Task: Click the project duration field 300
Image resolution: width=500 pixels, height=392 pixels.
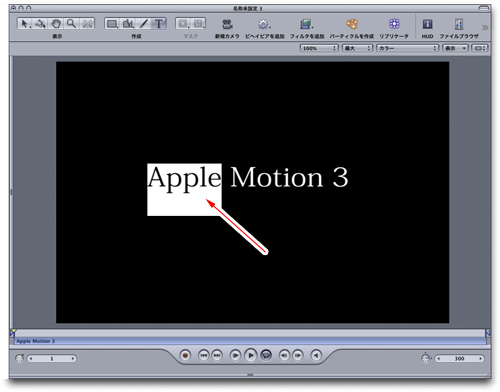Action: (459, 359)
